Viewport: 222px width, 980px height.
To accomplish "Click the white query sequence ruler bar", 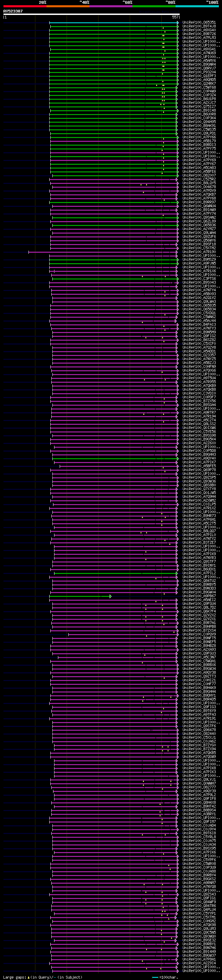I will pos(91,15).
